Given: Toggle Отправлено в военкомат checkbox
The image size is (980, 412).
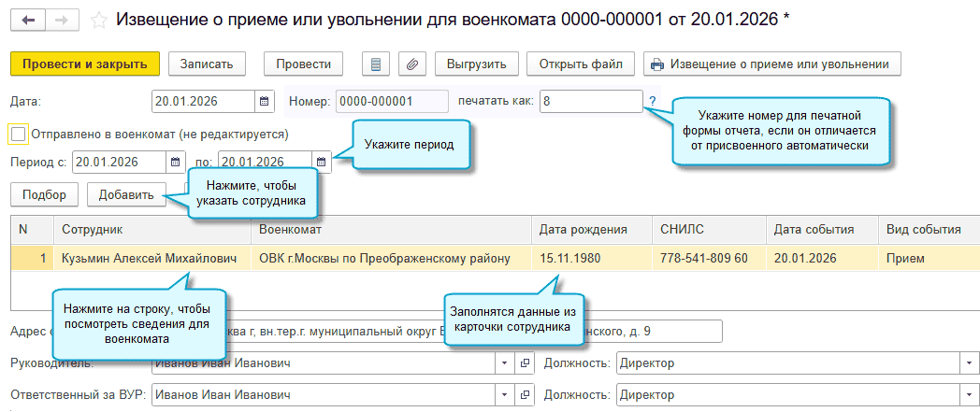Looking at the screenshot, I should click(18, 135).
